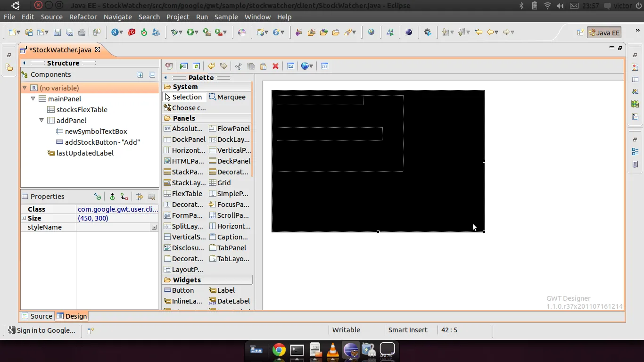This screenshot has height=362, width=644.
Task: Collapse all components in Structure tree
Action: (x=152, y=75)
